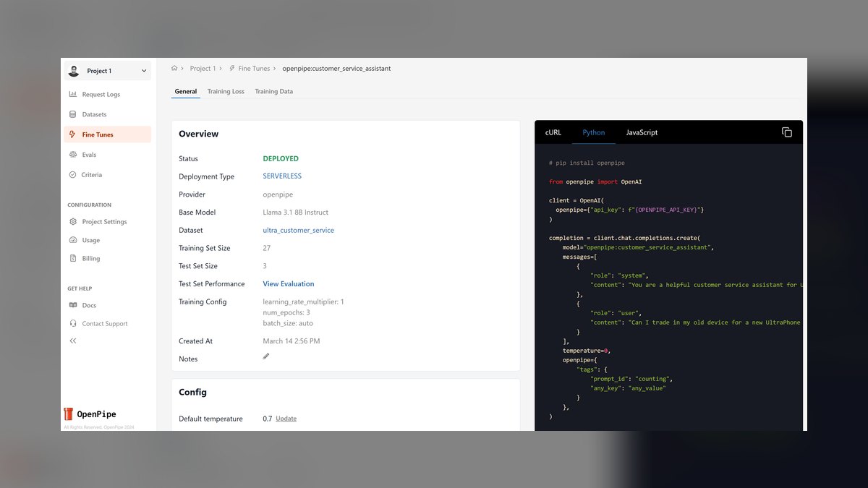Show the cURL code example

click(x=553, y=132)
